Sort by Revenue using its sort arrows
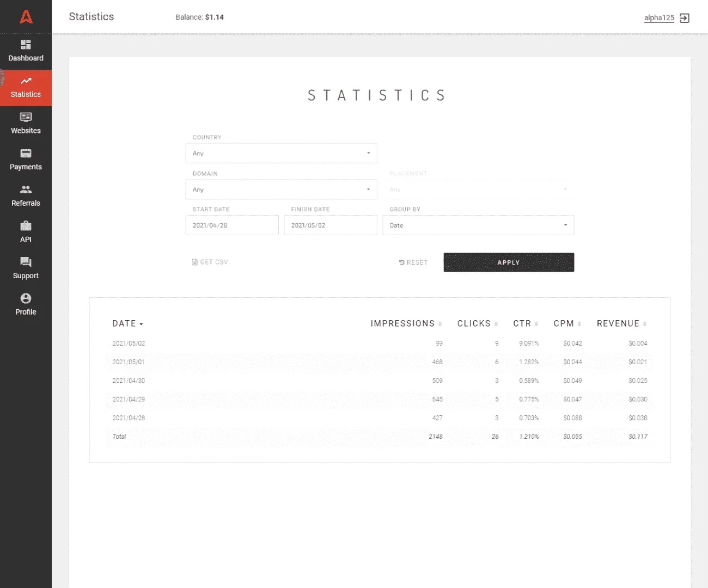708x588 pixels. (645, 324)
